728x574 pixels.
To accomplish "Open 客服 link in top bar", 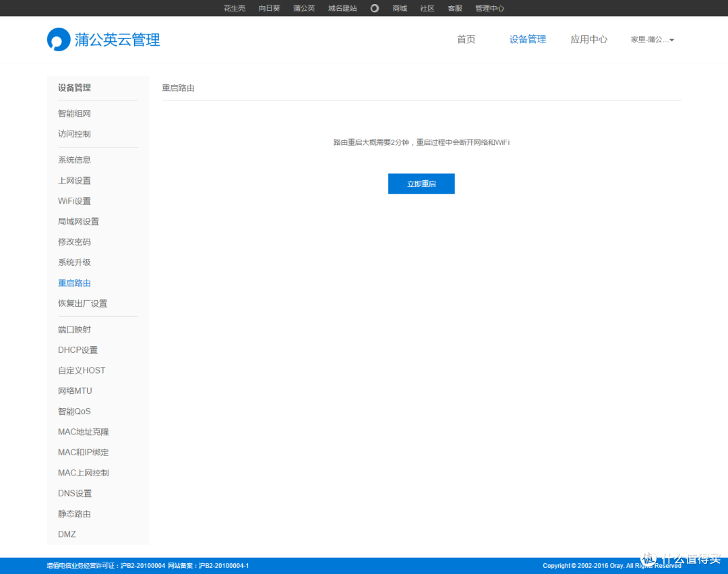I will tap(455, 8).
